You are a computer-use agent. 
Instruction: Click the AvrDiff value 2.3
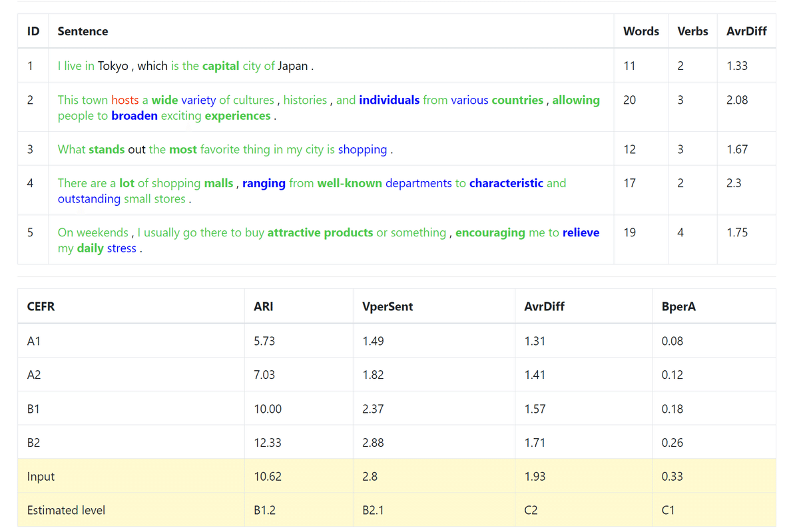pyautogui.click(x=734, y=183)
